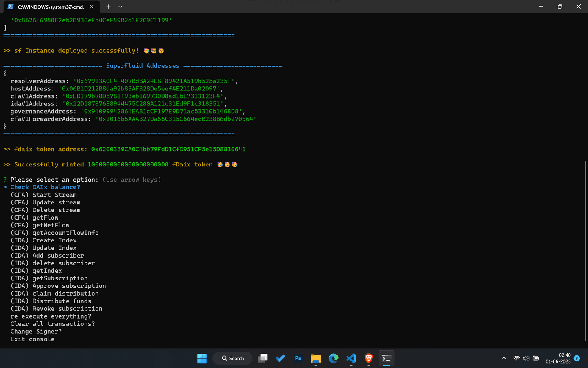This screenshot has width=588, height=368.
Task: Click the terminal vertical scrollbar
Action: (586, 251)
